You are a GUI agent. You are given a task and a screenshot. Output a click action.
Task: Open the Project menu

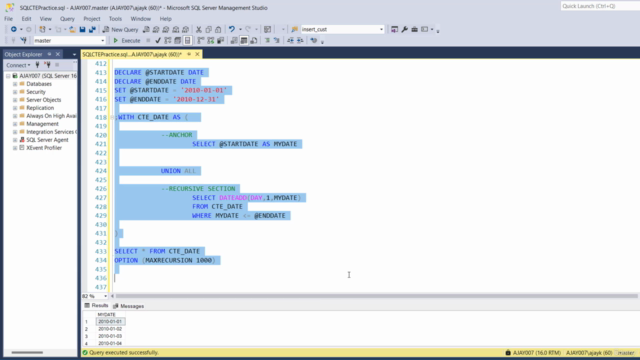pos(91,19)
